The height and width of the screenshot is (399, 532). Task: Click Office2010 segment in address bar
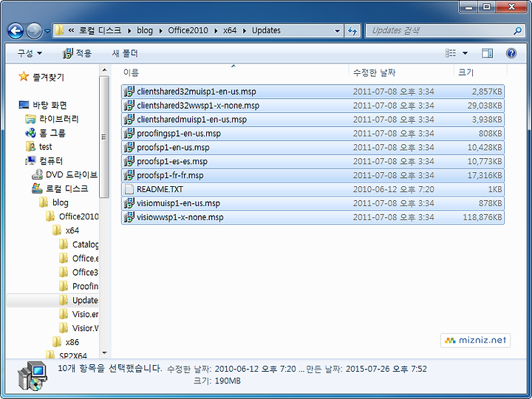pyautogui.click(x=188, y=30)
